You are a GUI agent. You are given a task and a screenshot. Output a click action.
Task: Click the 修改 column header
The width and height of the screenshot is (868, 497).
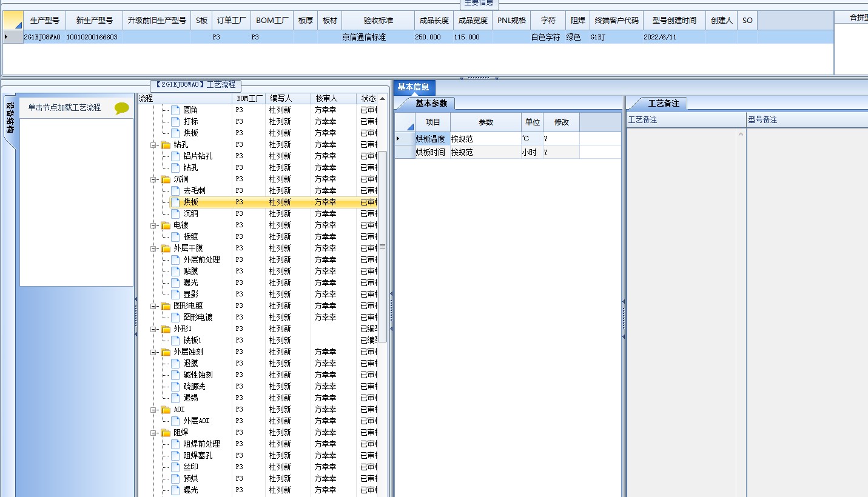[x=562, y=122]
